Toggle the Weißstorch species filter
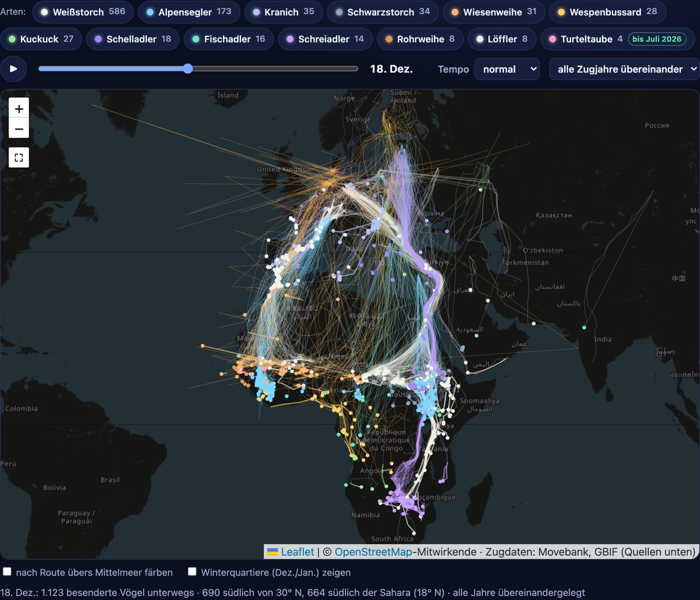Viewport: 700px width, 600px height. (83, 12)
